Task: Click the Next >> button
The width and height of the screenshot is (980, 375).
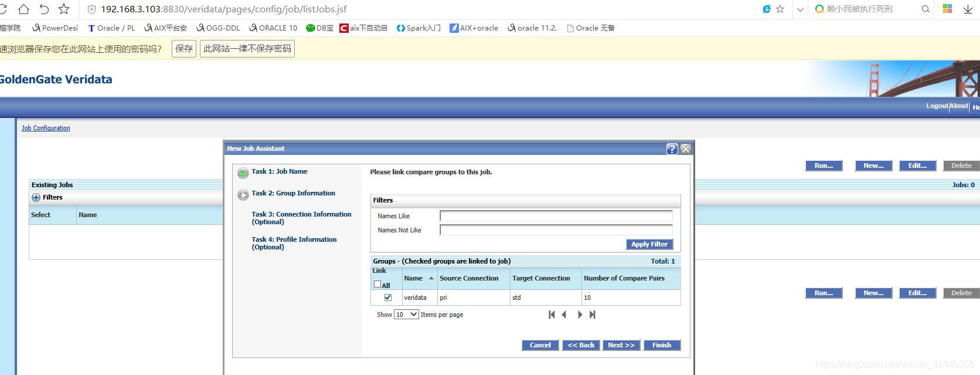Action: [621, 345]
